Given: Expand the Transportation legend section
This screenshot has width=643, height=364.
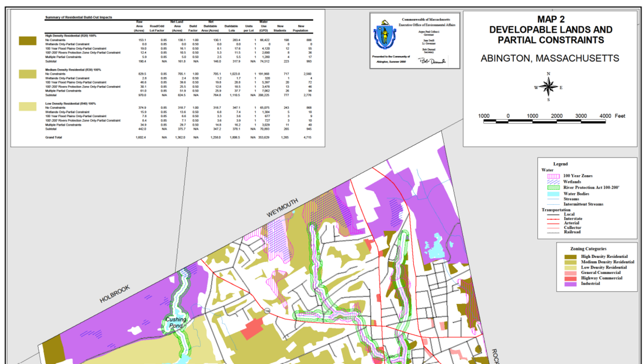Looking at the screenshot, I should (x=556, y=209).
